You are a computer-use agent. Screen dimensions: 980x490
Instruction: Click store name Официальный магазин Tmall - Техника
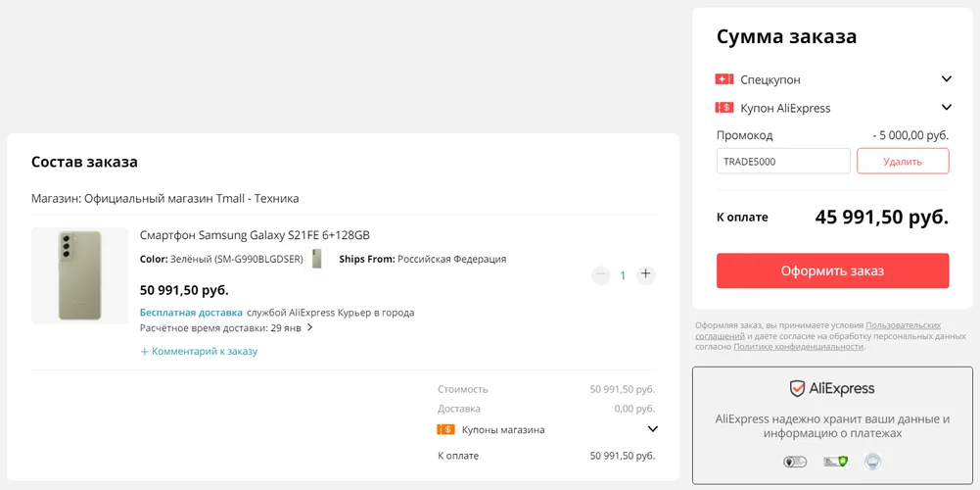coord(191,198)
